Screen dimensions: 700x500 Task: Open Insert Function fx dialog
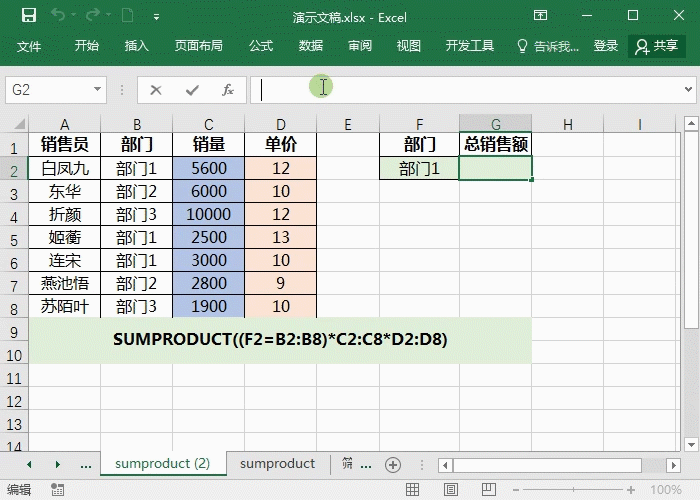pyautogui.click(x=228, y=90)
